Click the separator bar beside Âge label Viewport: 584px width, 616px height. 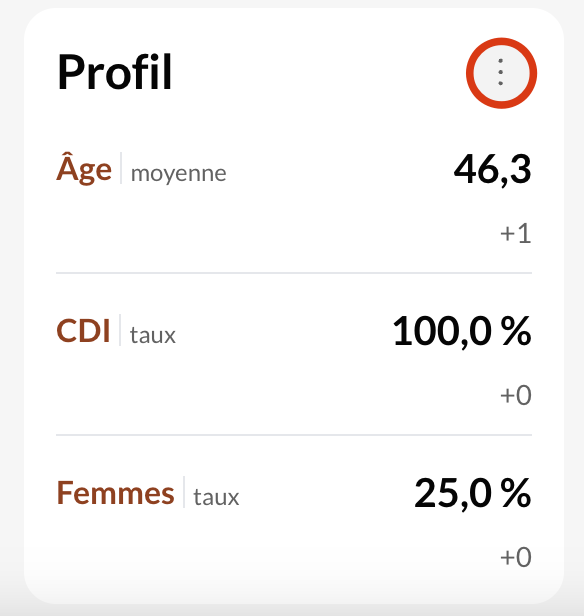coord(121,168)
